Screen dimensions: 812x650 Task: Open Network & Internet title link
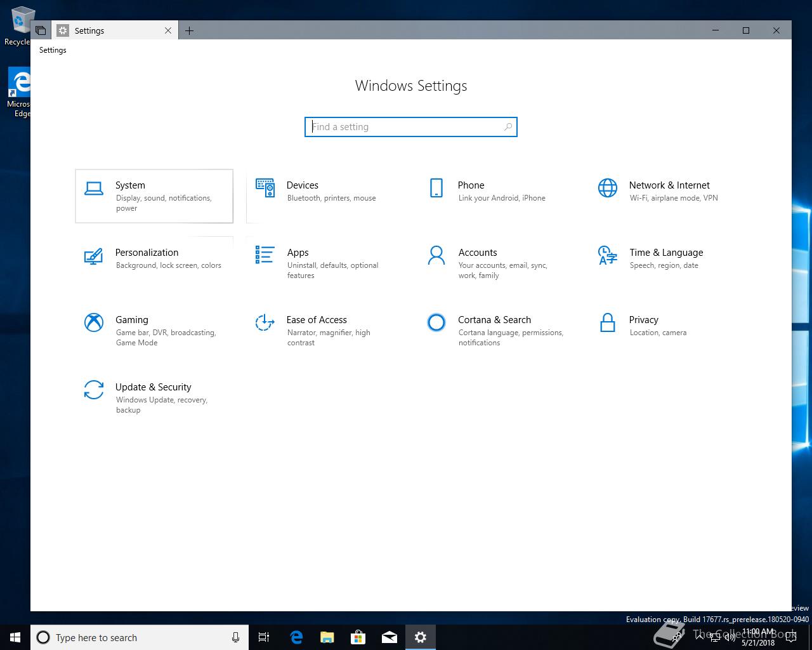coord(669,185)
